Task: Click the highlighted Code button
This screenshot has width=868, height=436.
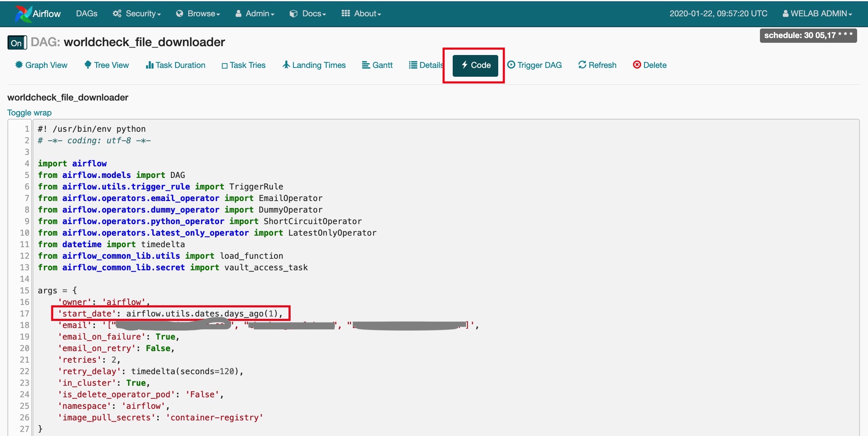Action: [475, 65]
